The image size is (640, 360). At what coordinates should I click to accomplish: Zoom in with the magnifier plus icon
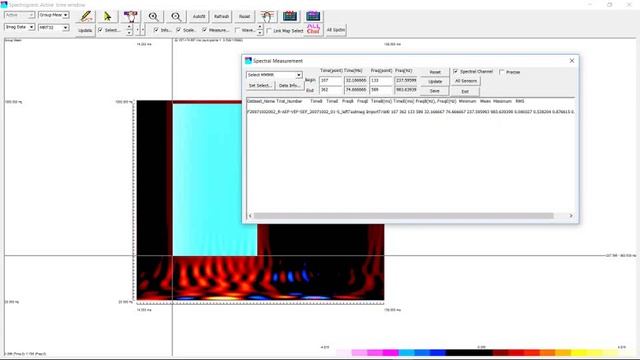coord(153,16)
